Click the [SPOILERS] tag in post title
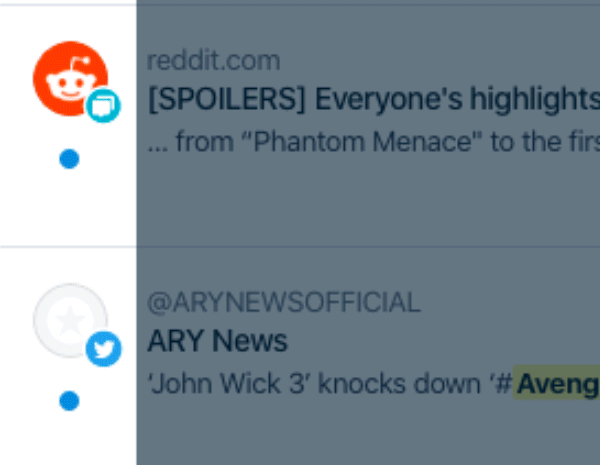The width and height of the screenshot is (600, 465). [x=227, y=100]
